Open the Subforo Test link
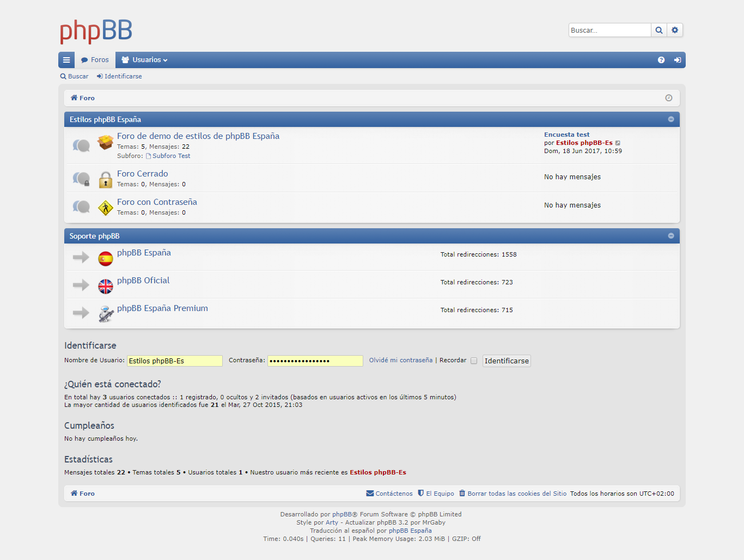This screenshot has width=744, height=560. tap(171, 156)
